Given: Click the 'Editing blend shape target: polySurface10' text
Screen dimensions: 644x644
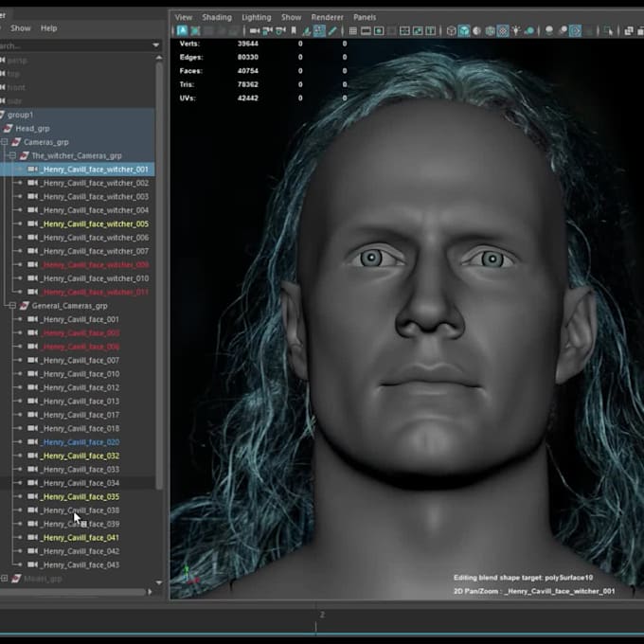Looking at the screenshot, I should (523, 578).
